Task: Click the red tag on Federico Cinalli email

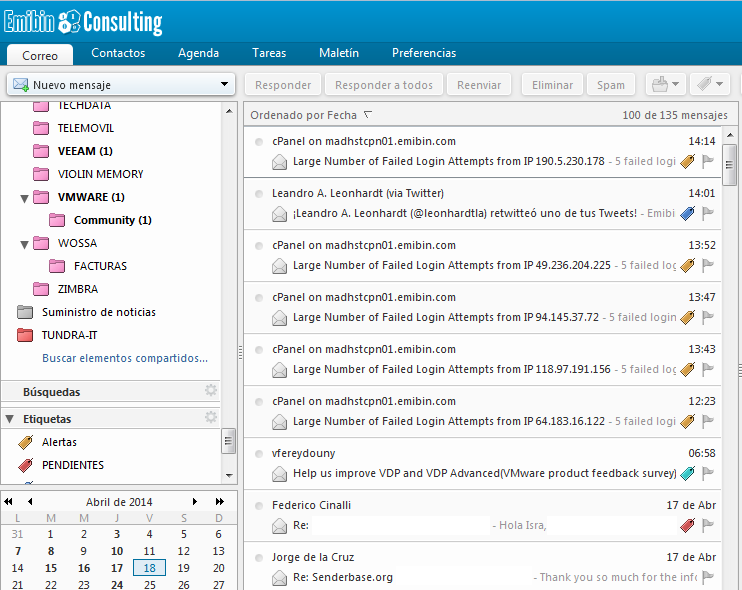Action: 688,525
